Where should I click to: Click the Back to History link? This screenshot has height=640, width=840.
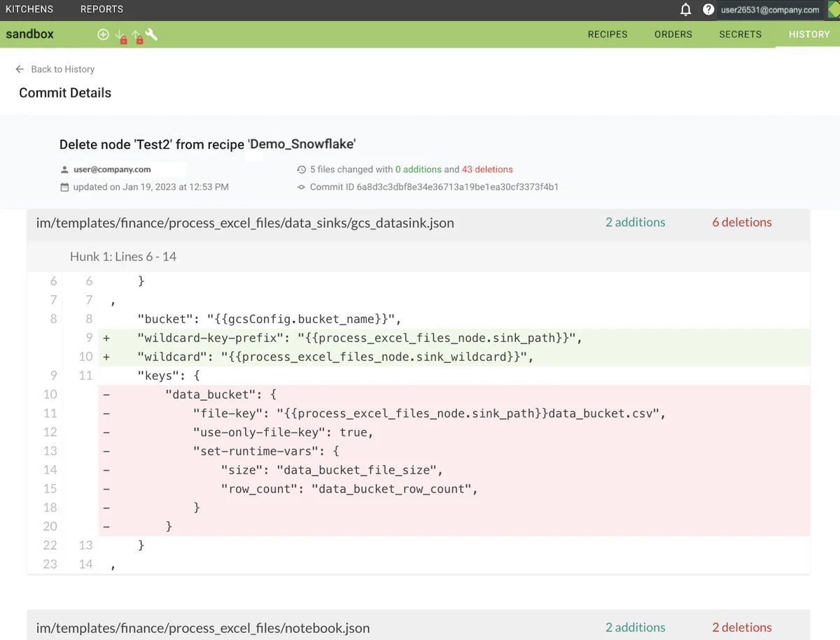62,69
